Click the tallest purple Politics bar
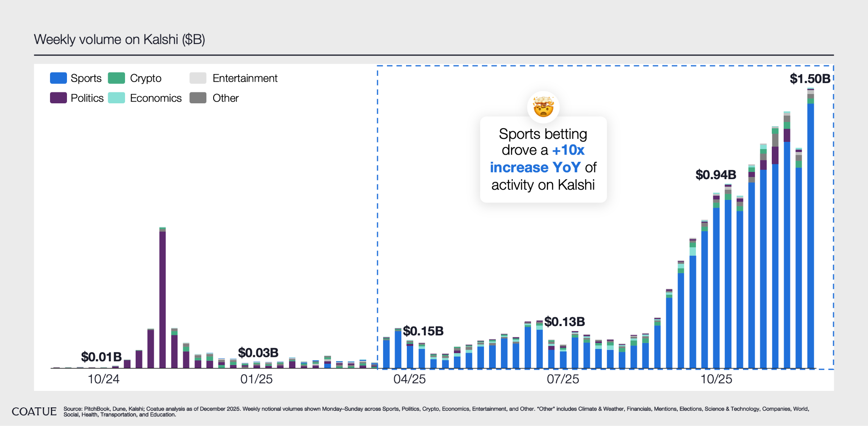The height and width of the screenshot is (426, 868). pyautogui.click(x=162, y=296)
